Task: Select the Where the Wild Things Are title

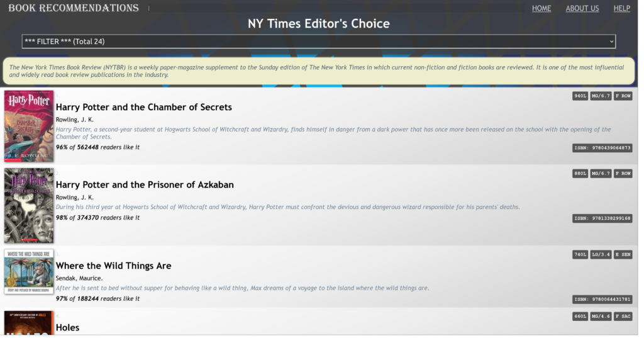Action: click(x=113, y=266)
